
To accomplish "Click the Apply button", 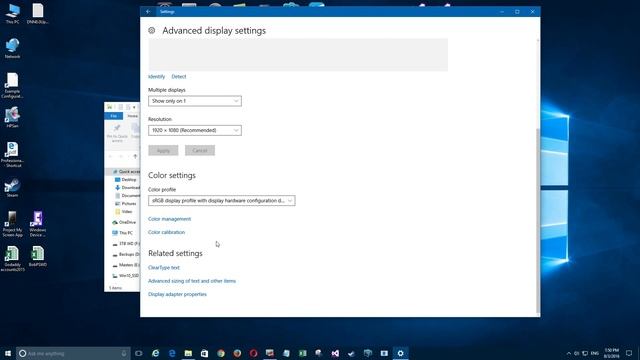I will coord(163,151).
